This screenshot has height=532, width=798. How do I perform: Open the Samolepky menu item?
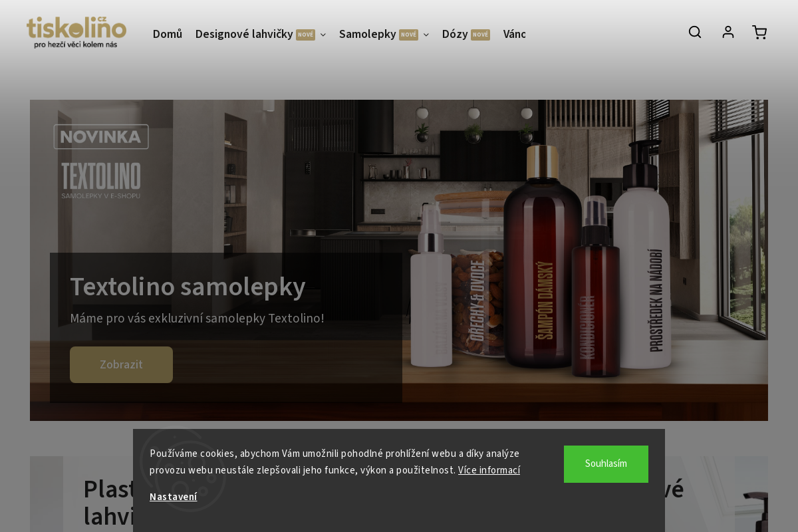(368, 34)
